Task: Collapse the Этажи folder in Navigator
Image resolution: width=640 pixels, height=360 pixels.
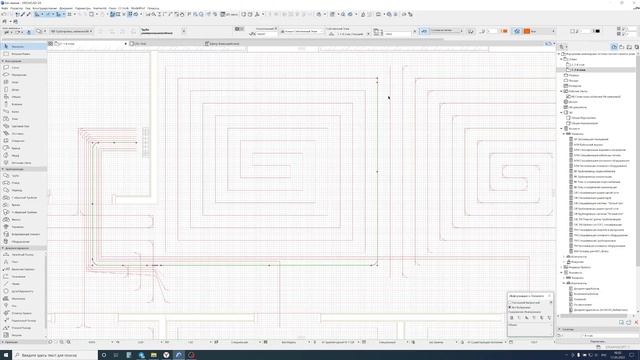Action: point(562,59)
